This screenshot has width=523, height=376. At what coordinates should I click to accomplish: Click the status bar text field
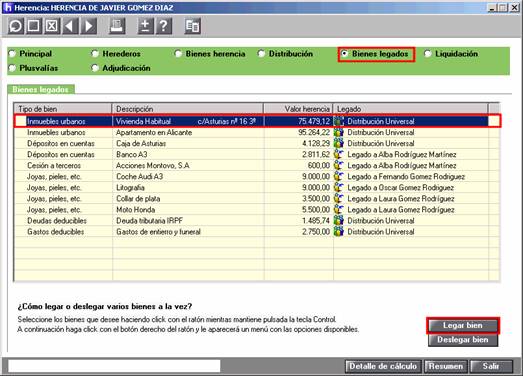pos(114,366)
